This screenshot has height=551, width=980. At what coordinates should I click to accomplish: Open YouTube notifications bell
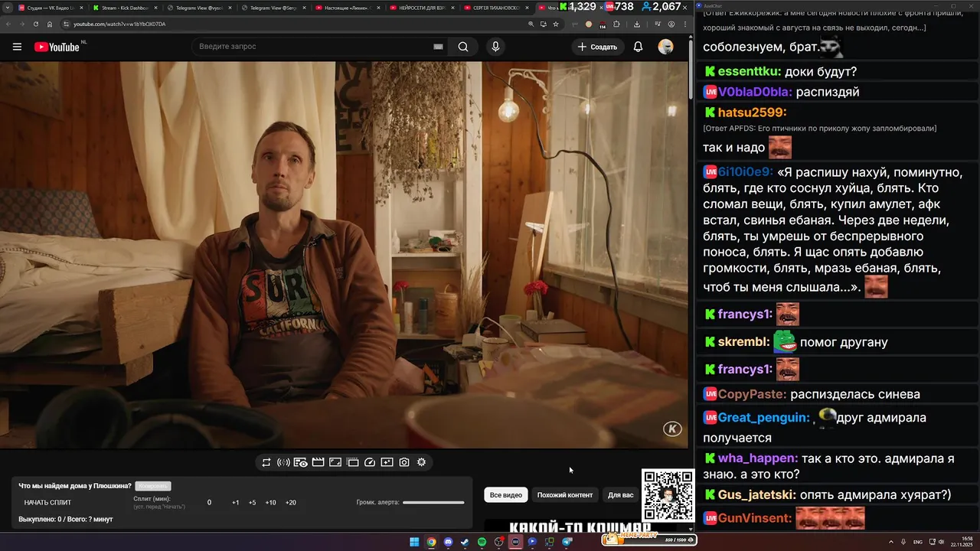click(x=638, y=47)
